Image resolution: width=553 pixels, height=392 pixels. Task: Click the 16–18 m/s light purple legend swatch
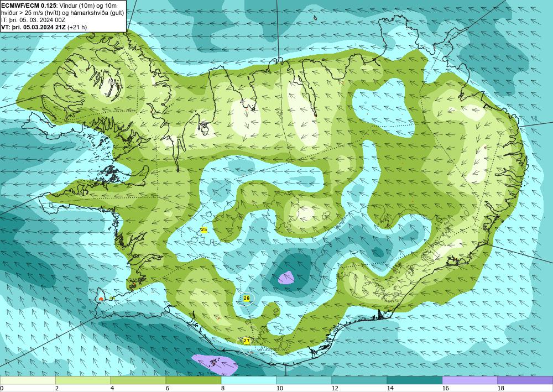coord(469,380)
